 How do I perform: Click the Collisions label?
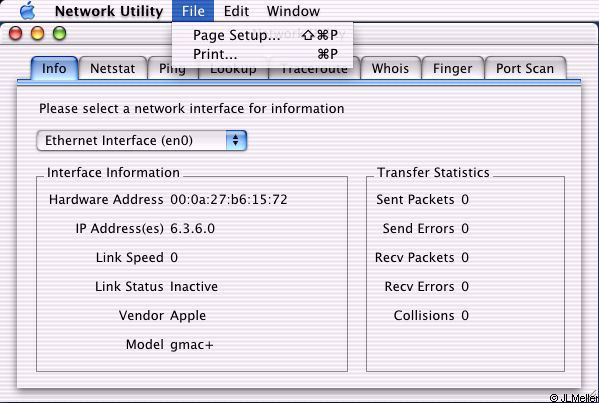click(424, 316)
